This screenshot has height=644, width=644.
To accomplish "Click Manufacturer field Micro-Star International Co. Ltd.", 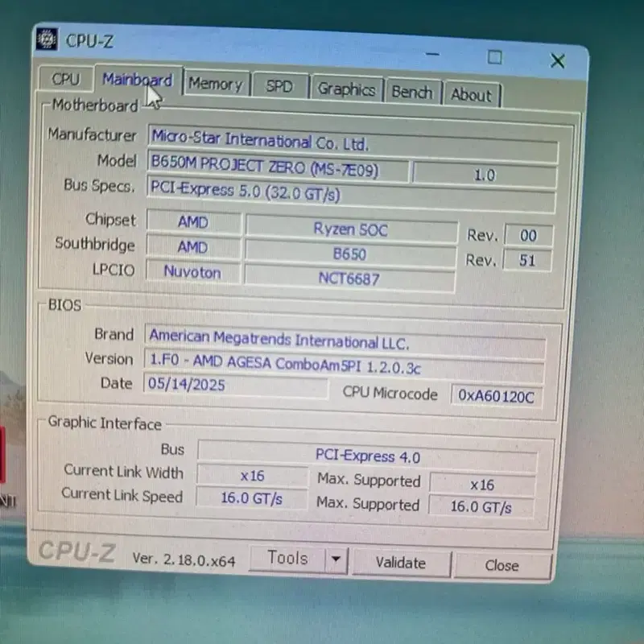I will 353,142.
